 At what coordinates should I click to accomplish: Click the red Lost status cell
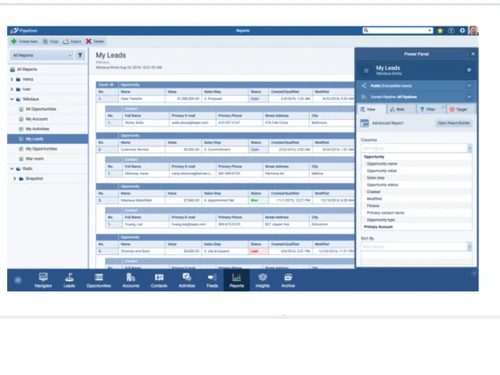(x=258, y=251)
